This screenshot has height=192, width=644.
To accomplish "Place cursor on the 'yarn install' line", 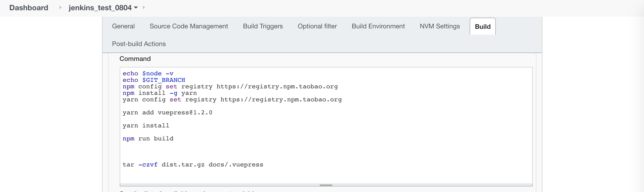I will click(x=146, y=126).
